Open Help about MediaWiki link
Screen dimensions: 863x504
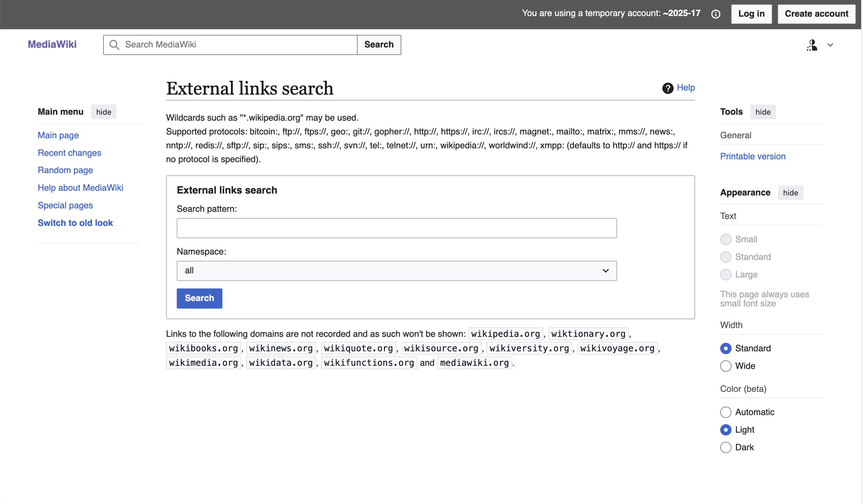pos(81,188)
